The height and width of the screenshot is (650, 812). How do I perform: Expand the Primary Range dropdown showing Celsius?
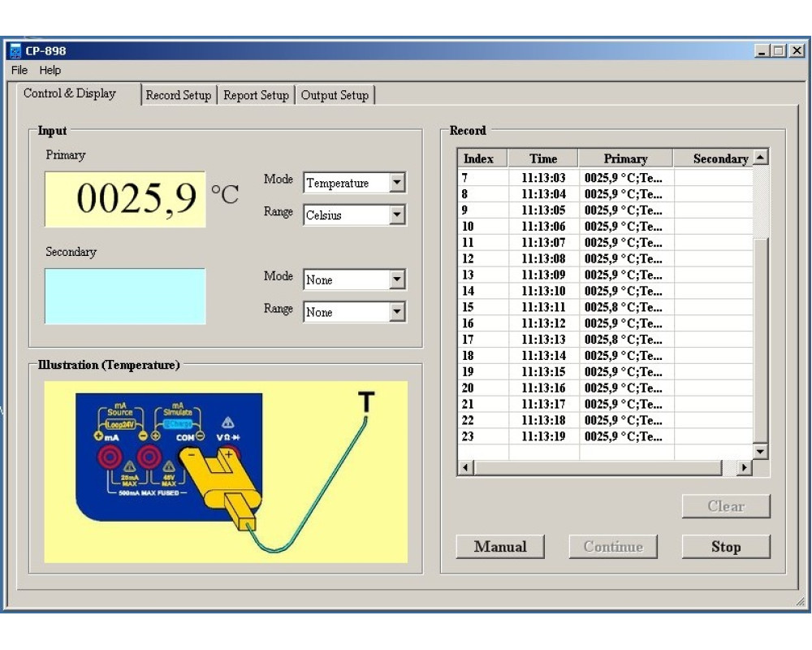click(x=397, y=215)
